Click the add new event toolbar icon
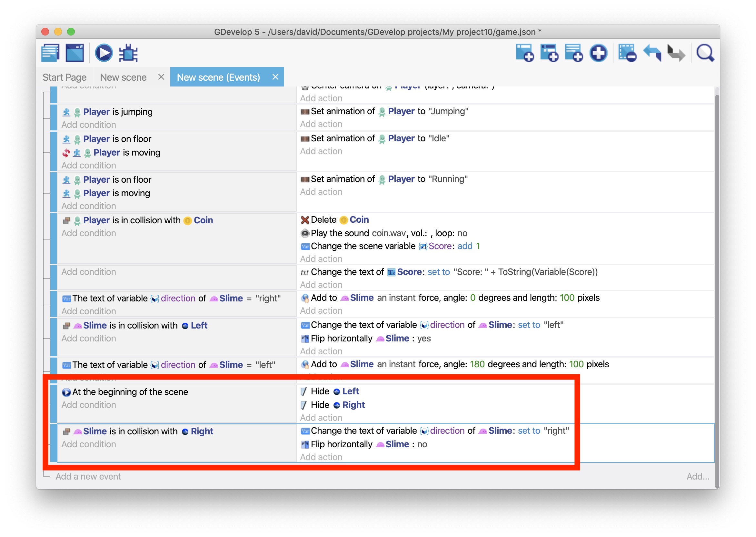This screenshot has width=756, height=537. point(524,53)
